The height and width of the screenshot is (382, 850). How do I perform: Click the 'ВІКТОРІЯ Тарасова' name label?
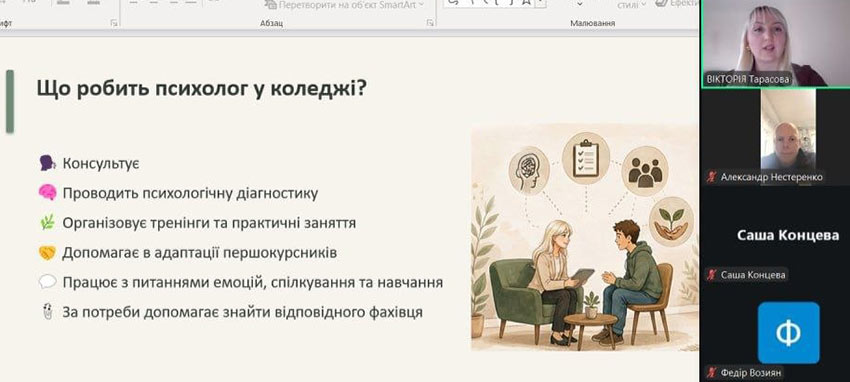(x=747, y=79)
